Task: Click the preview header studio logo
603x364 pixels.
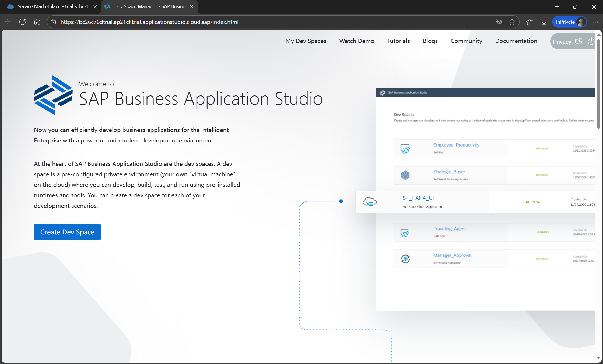Action: (382, 93)
